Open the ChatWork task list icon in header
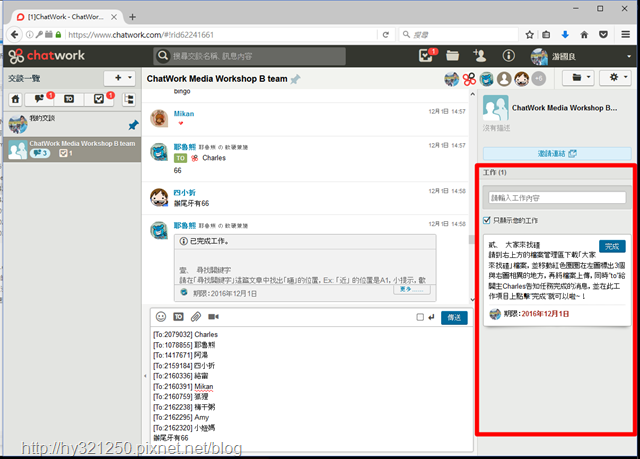This screenshot has height=459, width=640. point(426,55)
